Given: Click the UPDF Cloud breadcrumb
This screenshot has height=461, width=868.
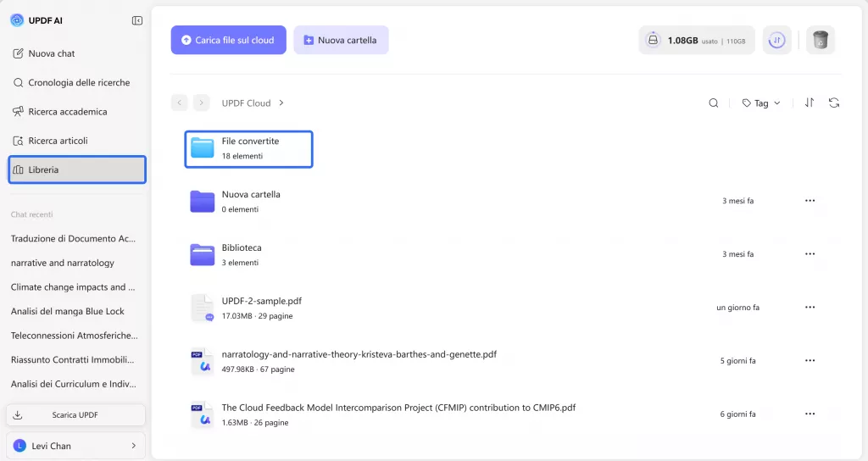Looking at the screenshot, I should [246, 103].
